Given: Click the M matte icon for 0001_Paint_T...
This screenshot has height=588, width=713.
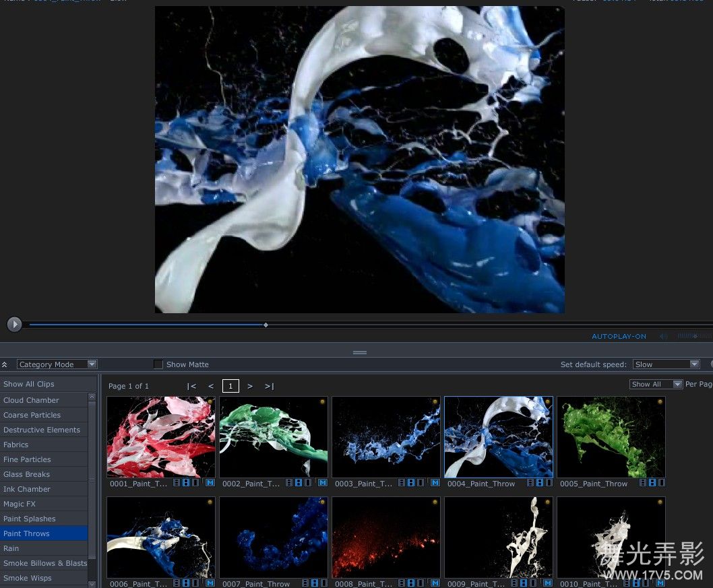Looking at the screenshot, I should point(210,482).
